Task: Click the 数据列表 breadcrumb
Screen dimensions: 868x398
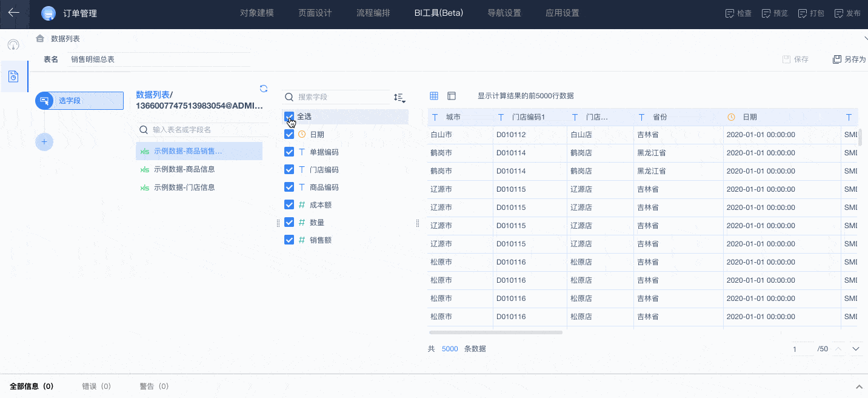Action: [x=65, y=38]
